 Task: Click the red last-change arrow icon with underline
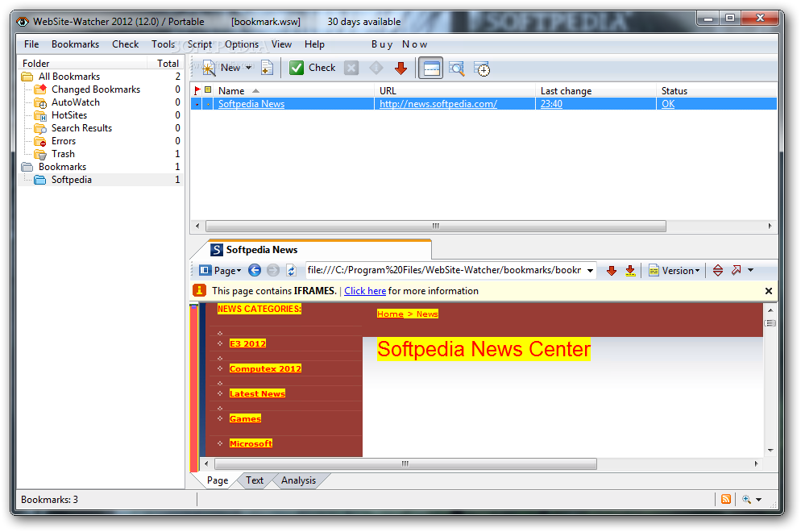630,270
